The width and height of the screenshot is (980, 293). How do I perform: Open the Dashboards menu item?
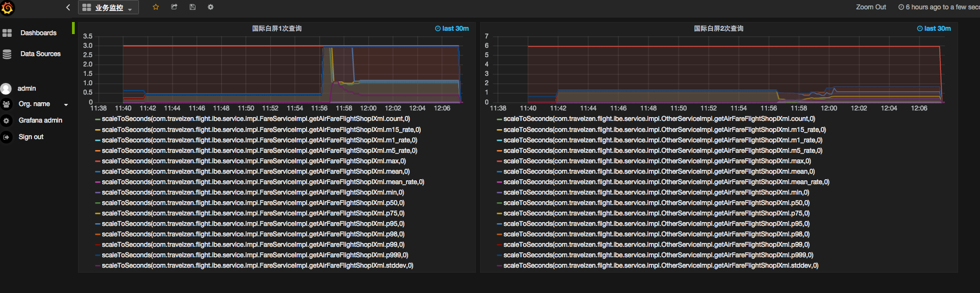coord(38,33)
